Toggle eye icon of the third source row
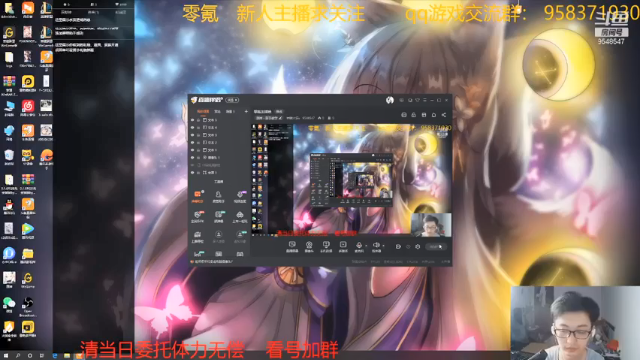The image size is (640, 360). (193, 135)
